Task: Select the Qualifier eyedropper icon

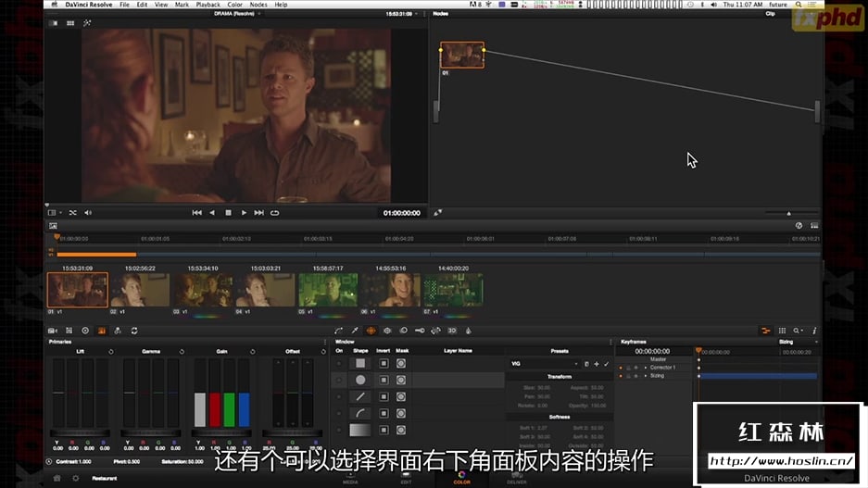Action: [x=355, y=331]
